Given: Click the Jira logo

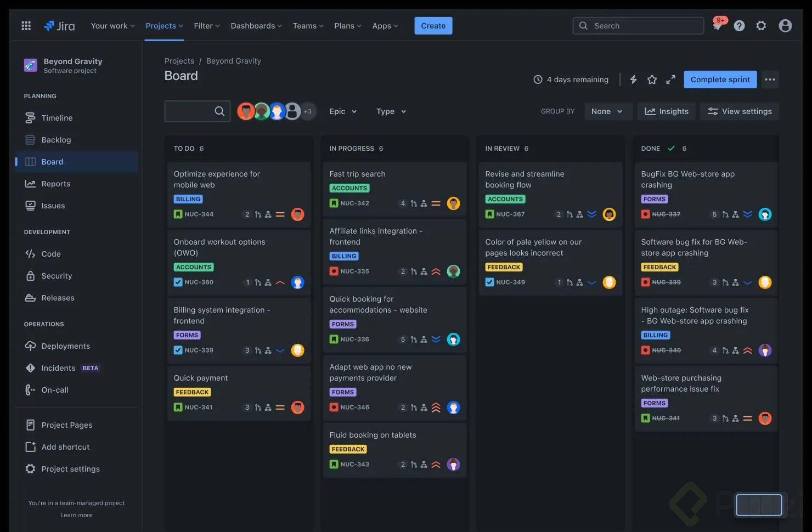Looking at the screenshot, I should (x=59, y=26).
